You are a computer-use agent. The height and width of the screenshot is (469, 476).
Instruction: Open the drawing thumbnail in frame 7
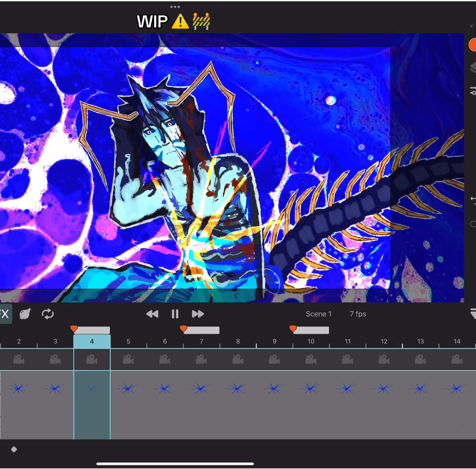(x=201, y=388)
